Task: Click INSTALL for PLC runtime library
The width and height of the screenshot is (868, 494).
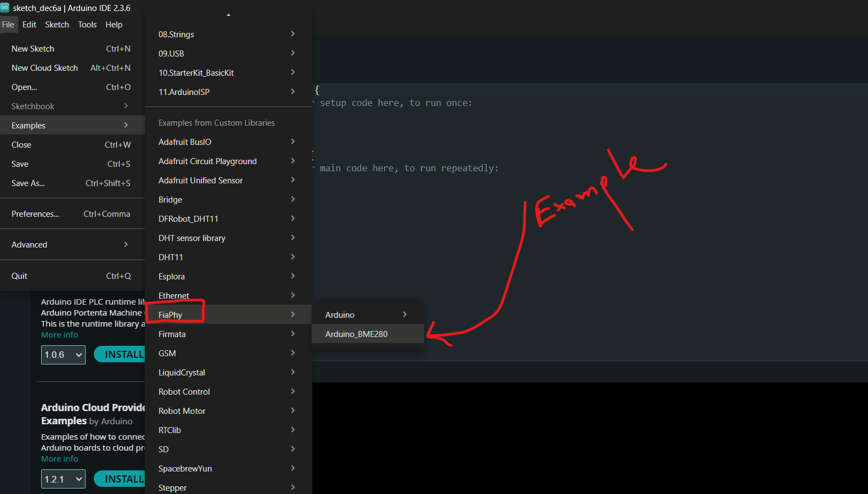Action: click(x=121, y=355)
